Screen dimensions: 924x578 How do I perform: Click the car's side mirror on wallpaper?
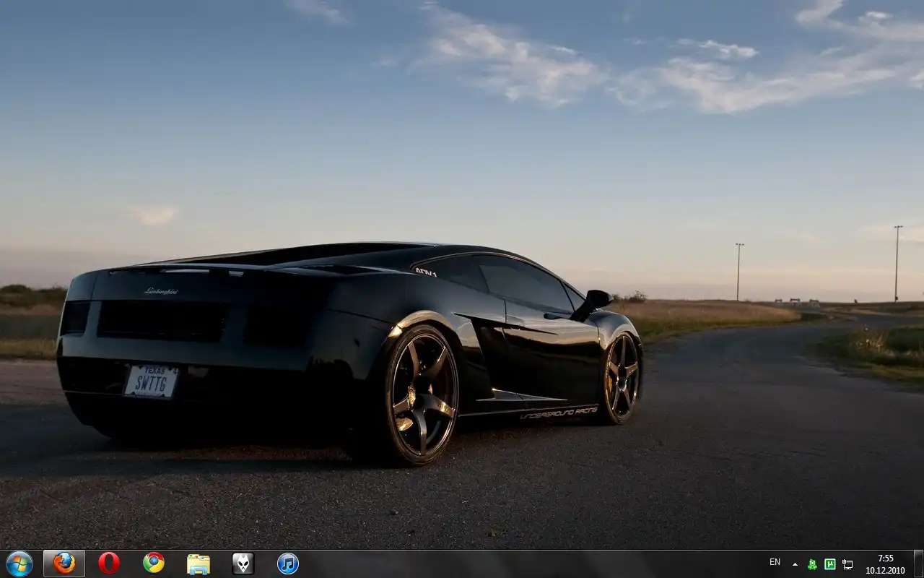[596, 300]
